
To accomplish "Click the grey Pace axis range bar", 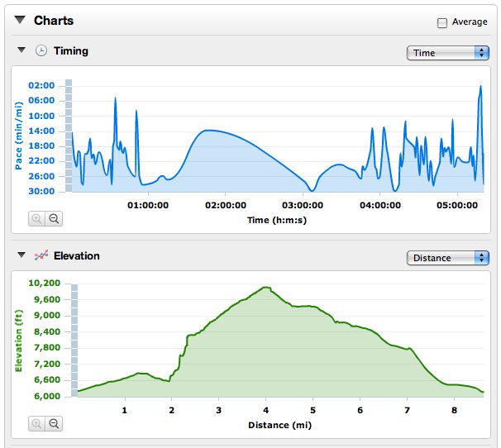I will coord(69,136).
